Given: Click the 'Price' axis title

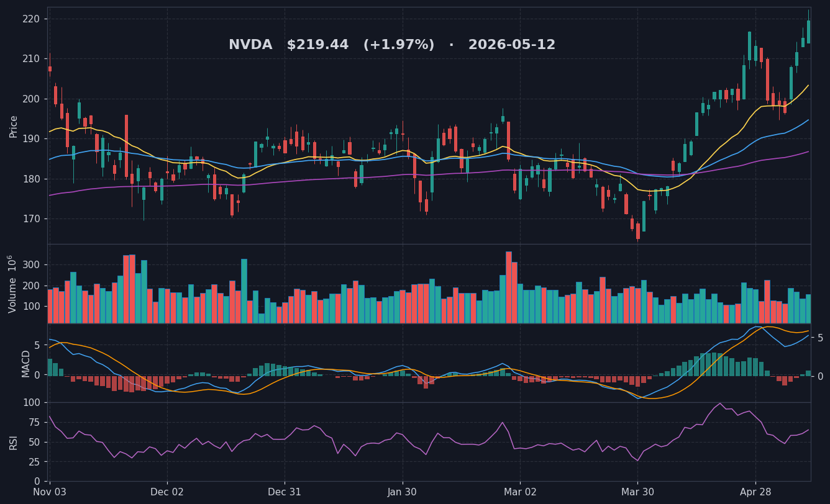Looking at the screenshot, I should pyautogui.click(x=14, y=126).
